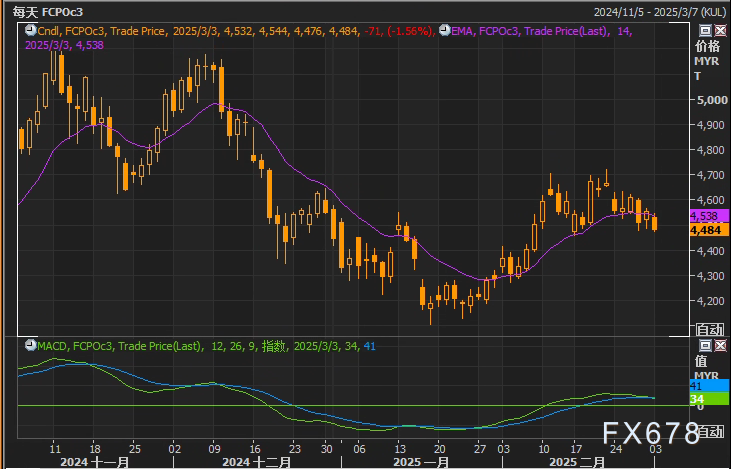The width and height of the screenshot is (731, 469).
Task: Click the EMA series icon in legend
Action: coord(443,32)
